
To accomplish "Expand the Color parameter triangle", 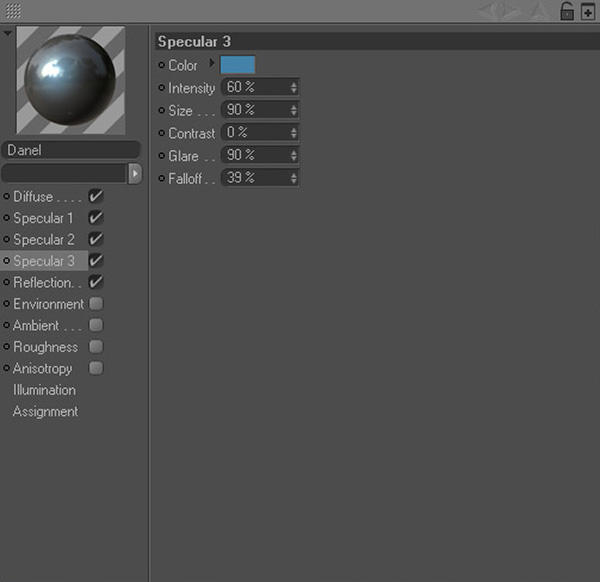I will click(x=212, y=63).
